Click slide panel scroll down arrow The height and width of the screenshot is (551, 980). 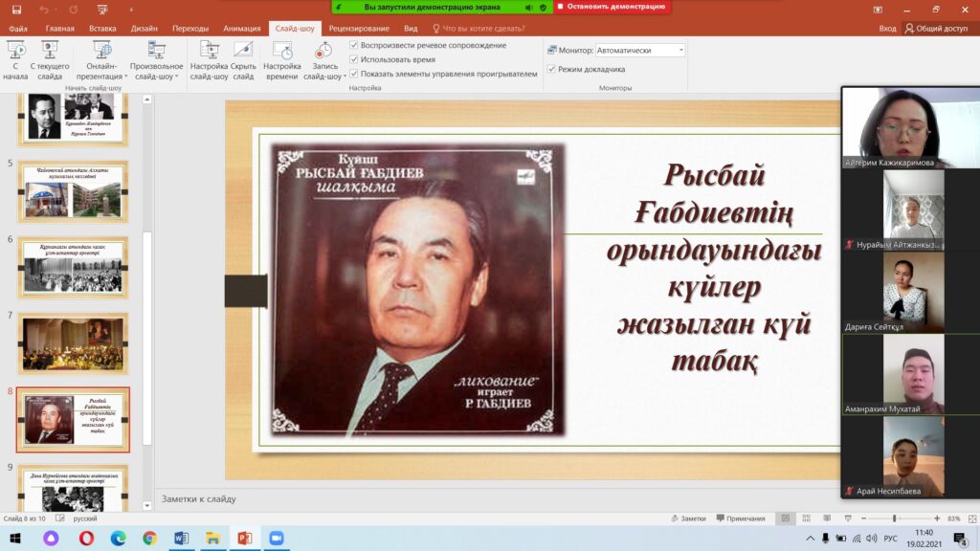(x=146, y=505)
